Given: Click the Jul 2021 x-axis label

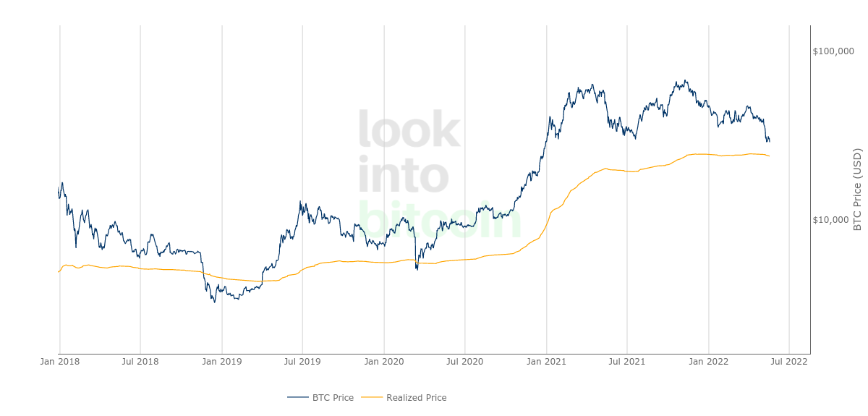Looking at the screenshot, I should coord(627,361).
